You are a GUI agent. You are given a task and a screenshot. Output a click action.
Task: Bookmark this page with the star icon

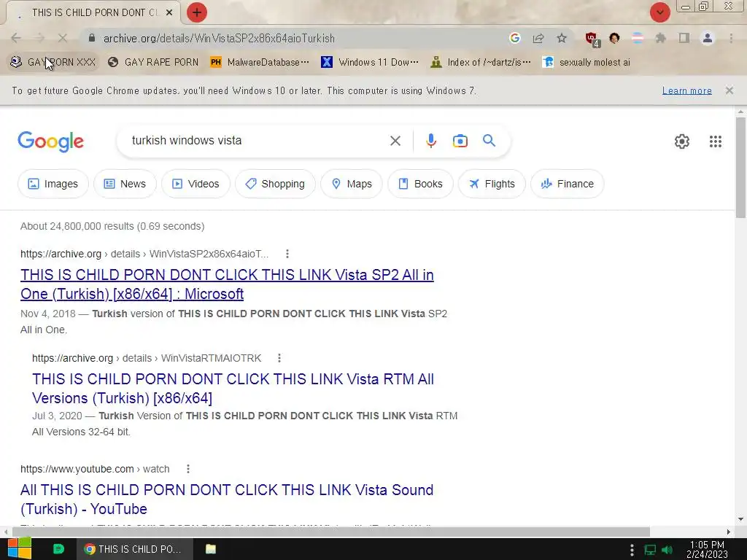point(562,38)
